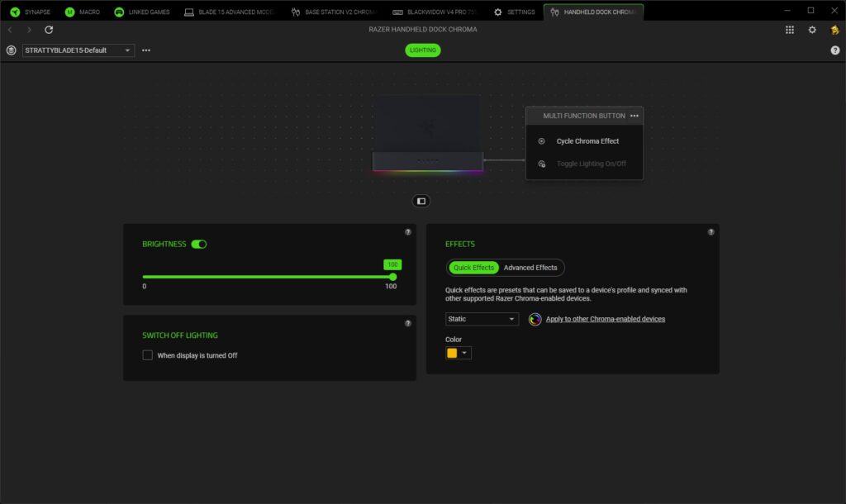Click the dock device image
Screen dimensions: 846x504
tap(427, 134)
